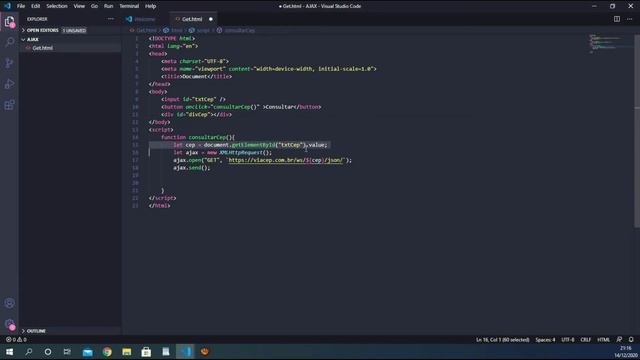Open Cortana circle on taskbar
The image size is (640, 360).
[48, 352]
